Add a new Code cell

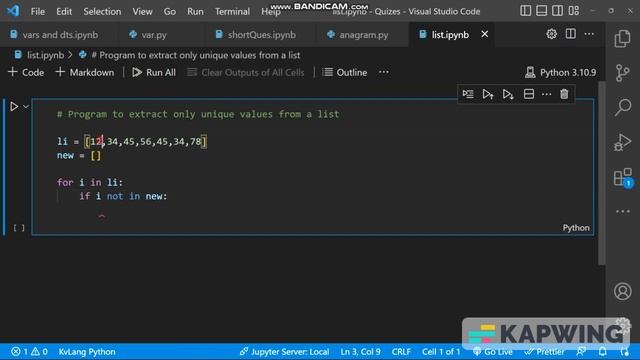tap(26, 72)
